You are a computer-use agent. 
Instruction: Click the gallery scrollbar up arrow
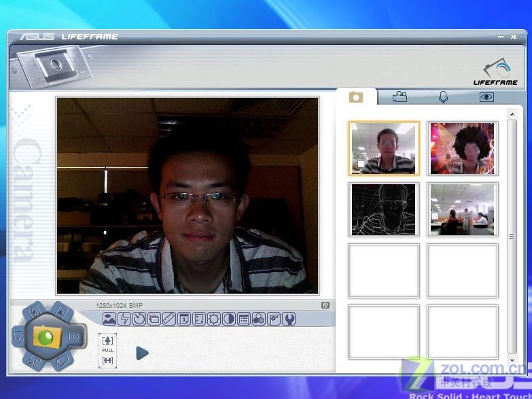[512, 114]
